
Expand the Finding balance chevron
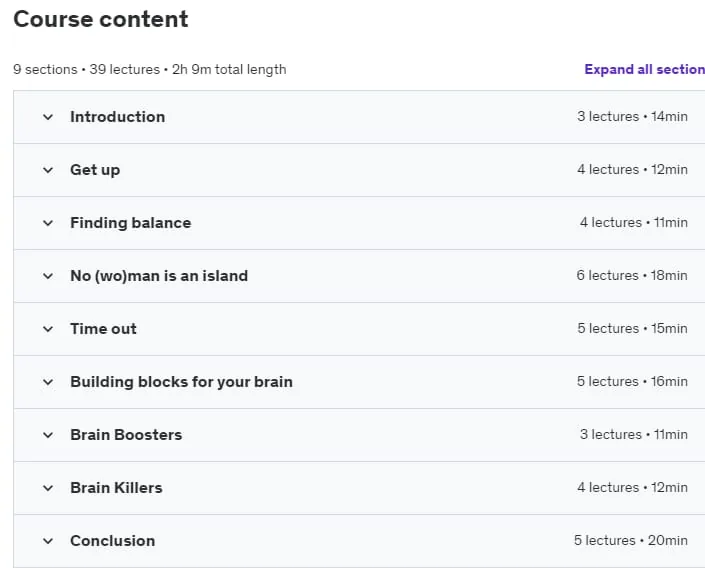(x=48, y=223)
